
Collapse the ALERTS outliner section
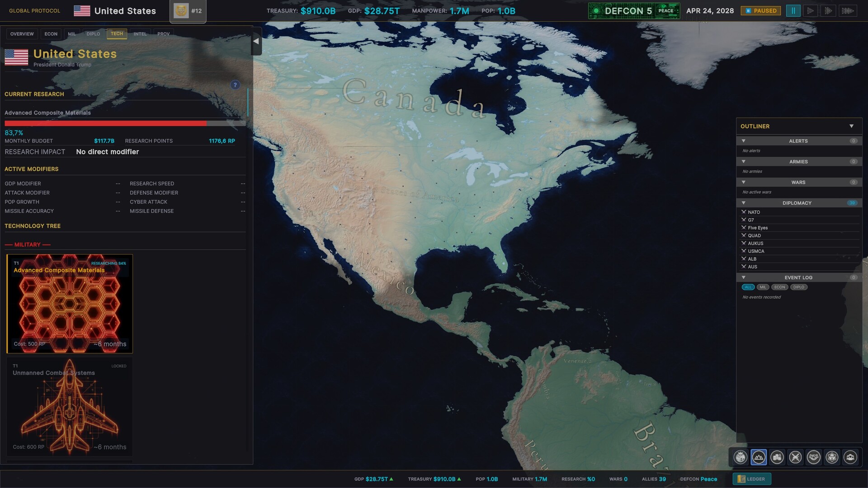pos(744,141)
